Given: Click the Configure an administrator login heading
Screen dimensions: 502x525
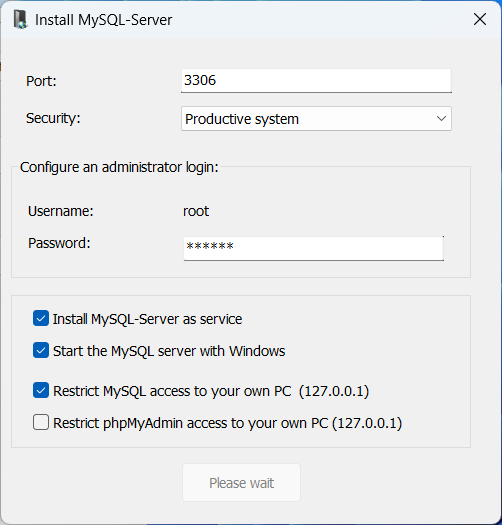Looking at the screenshot, I should tap(119, 167).
